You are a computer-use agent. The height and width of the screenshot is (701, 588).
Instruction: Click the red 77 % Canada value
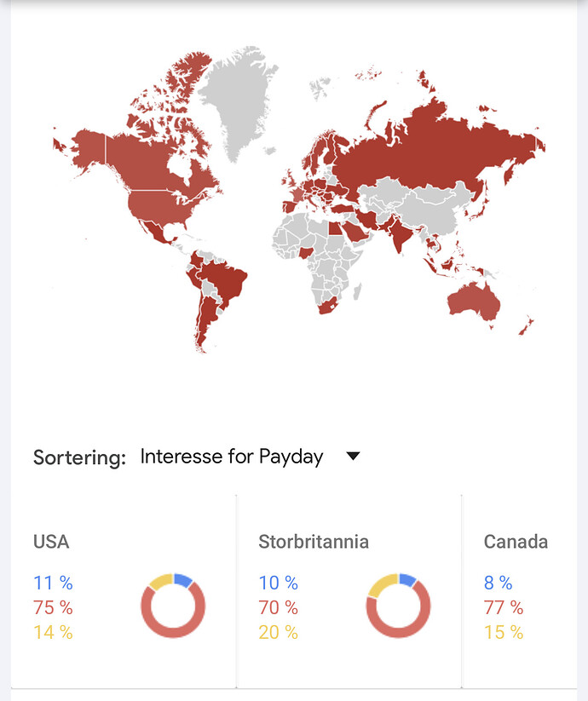pyautogui.click(x=504, y=607)
